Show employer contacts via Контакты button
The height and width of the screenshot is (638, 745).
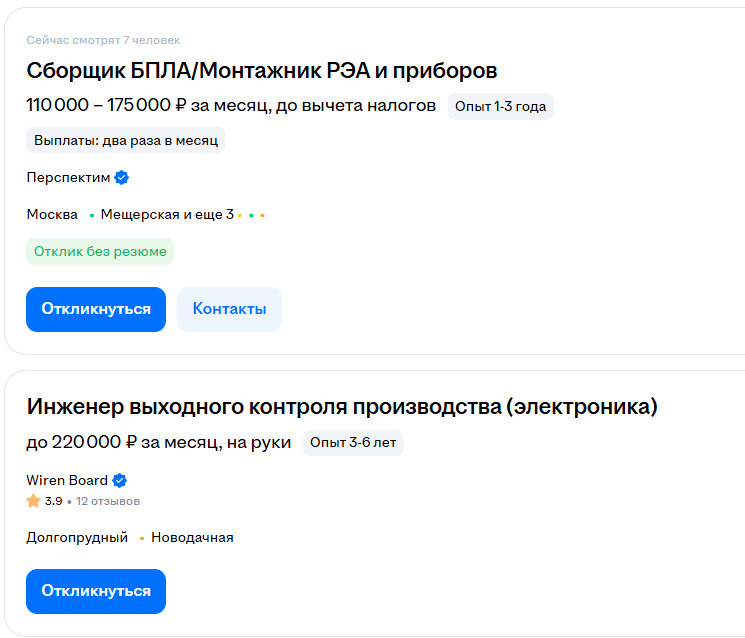[x=229, y=309]
